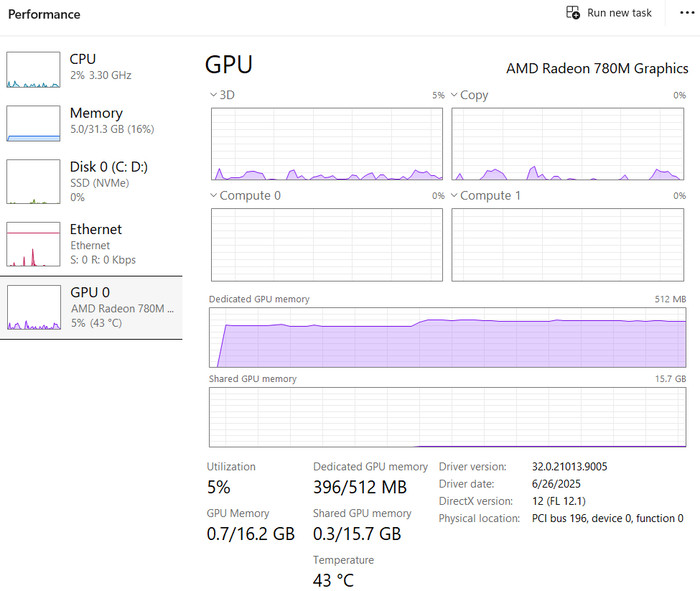Switch to the Memory performance entry

click(x=96, y=113)
